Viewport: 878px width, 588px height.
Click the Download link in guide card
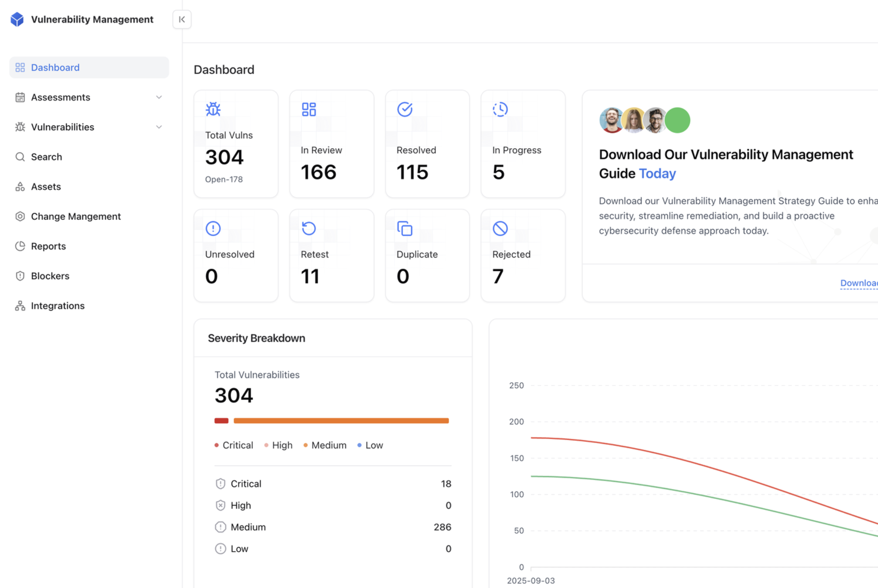click(x=859, y=283)
